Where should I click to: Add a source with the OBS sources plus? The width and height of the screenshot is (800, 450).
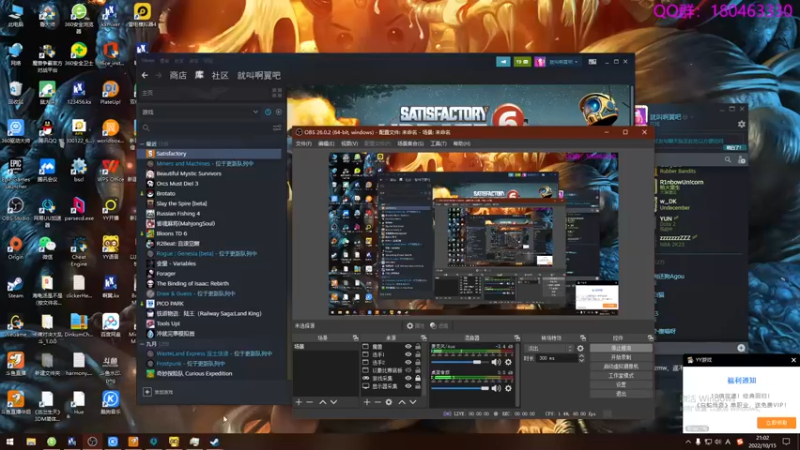tap(367, 402)
